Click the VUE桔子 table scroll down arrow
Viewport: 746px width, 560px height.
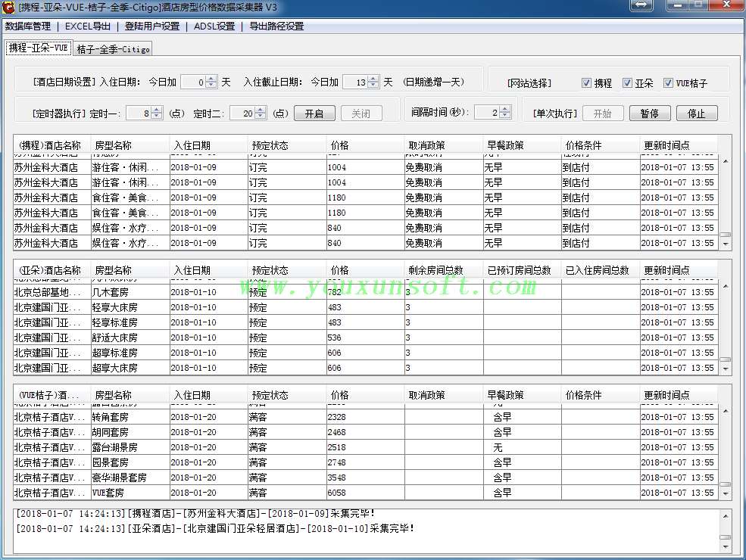pos(726,494)
